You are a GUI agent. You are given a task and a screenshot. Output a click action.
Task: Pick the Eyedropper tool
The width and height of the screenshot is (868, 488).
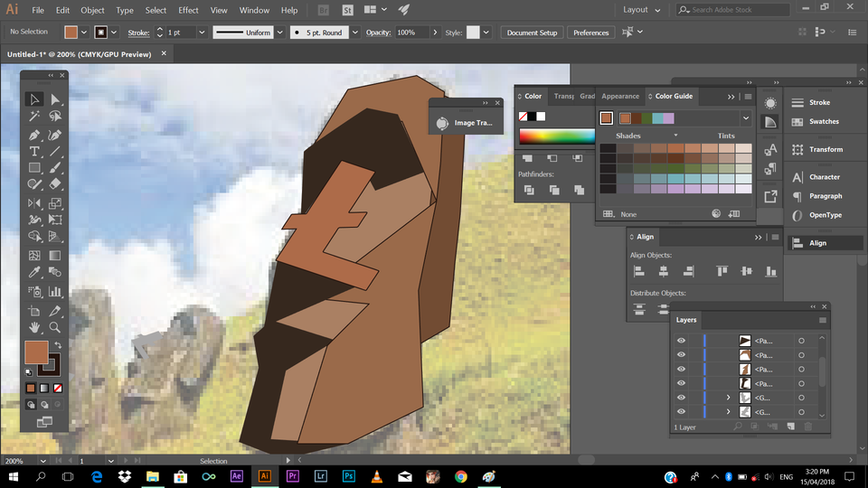click(x=34, y=272)
